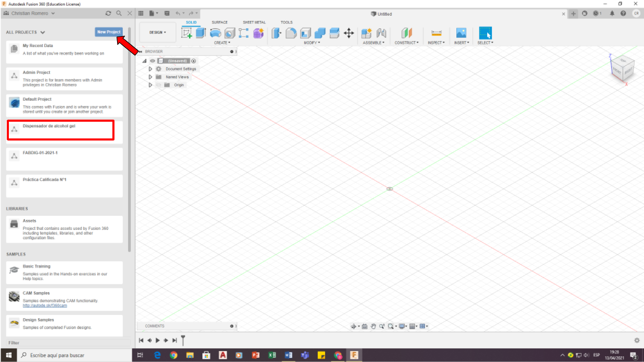The width and height of the screenshot is (644, 362).
Task: Open the Default Project entry
Action: pyautogui.click(x=65, y=105)
